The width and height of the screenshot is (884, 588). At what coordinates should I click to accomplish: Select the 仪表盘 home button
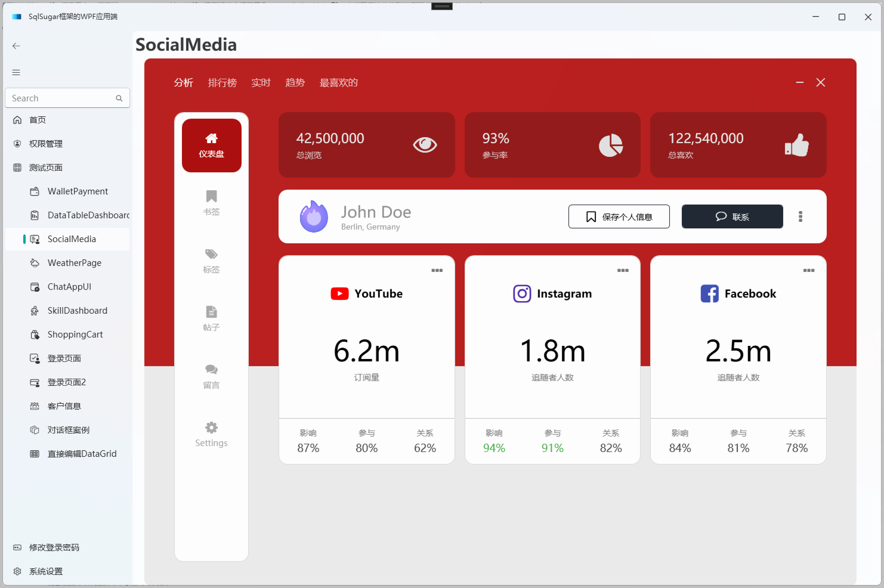211,146
